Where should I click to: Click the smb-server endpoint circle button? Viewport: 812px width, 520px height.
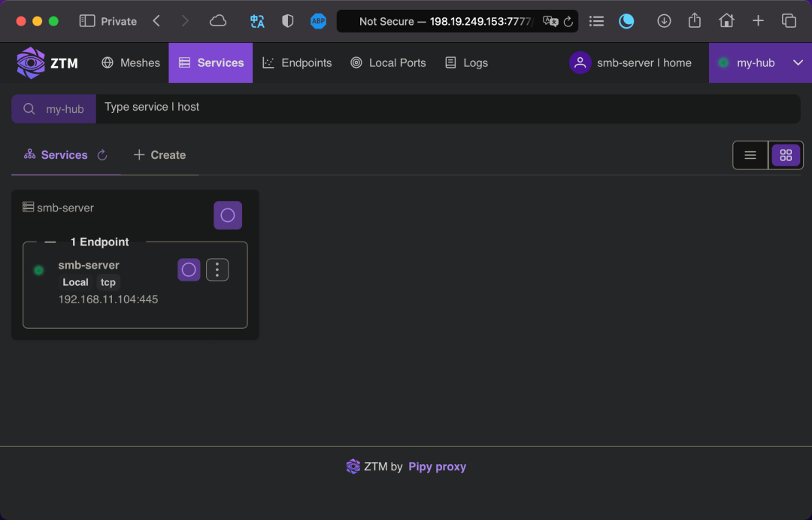coord(189,269)
